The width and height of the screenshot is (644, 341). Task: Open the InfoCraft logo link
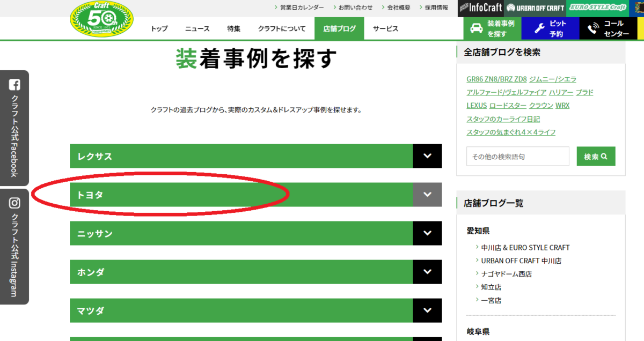coord(481,8)
